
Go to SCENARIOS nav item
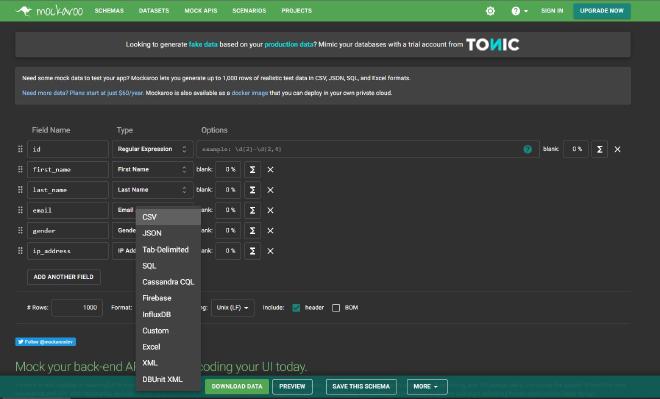[249, 11]
